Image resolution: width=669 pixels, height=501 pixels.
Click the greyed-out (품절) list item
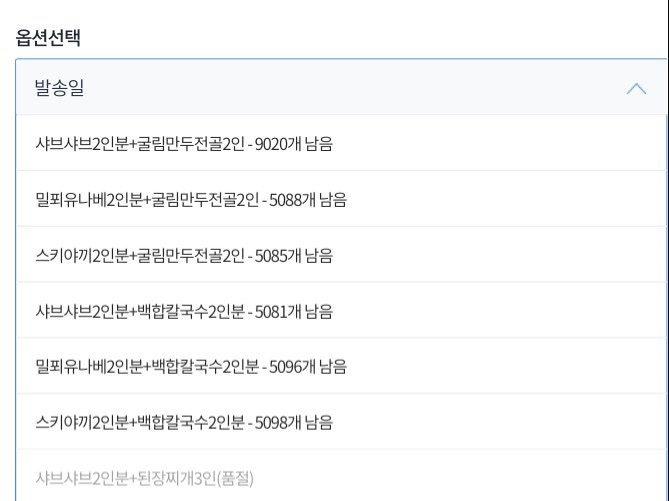click(145, 478)
